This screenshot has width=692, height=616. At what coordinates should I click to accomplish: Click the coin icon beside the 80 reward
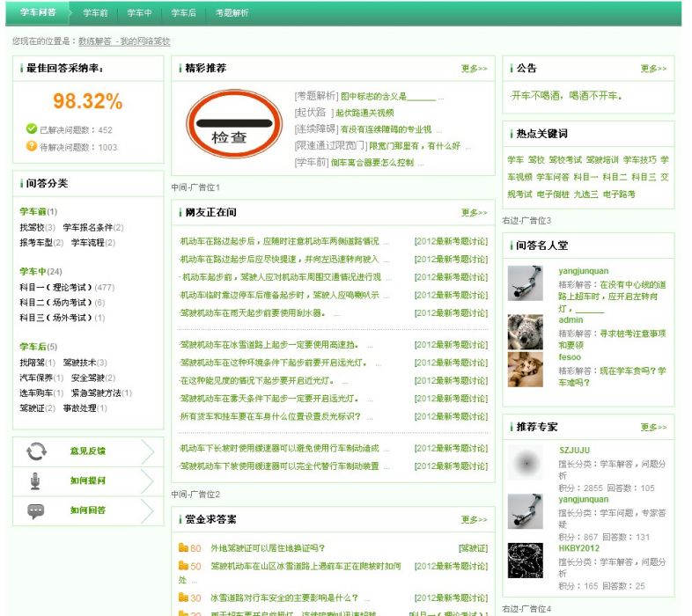[183, 548]
